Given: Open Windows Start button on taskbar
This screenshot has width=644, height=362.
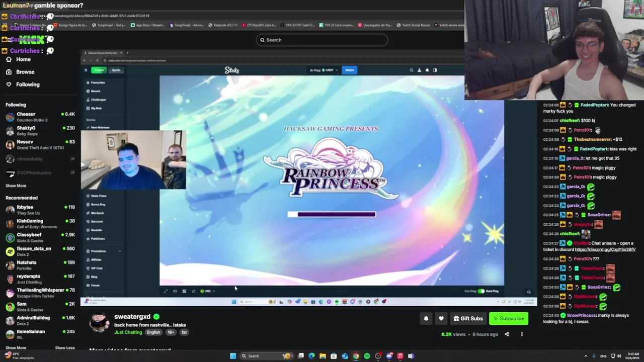Looking at the screenshot, I should click(x=233, y=356).
